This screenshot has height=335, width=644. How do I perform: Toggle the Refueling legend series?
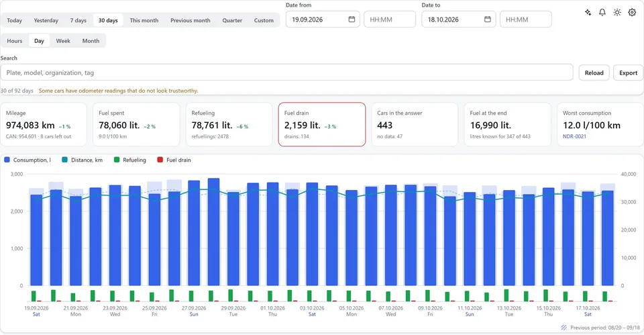(x=129, y=160)
